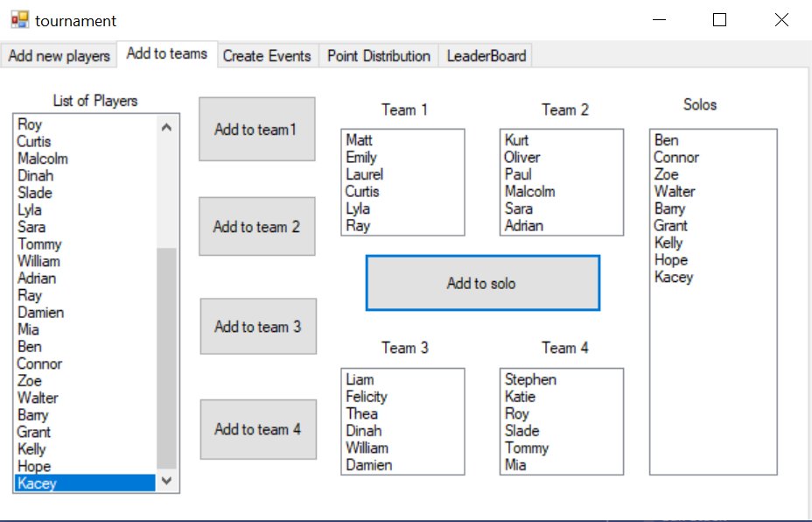Click highlighted Kacey in List of Players

point(85,483)
